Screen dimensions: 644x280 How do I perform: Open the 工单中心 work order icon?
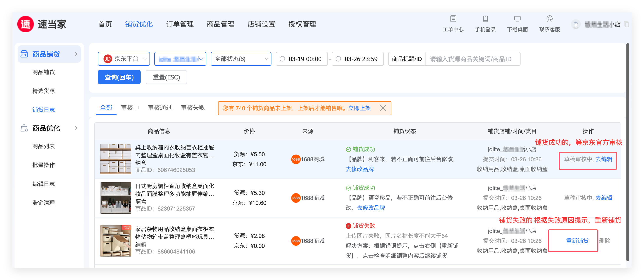click(x=453, y=19)
